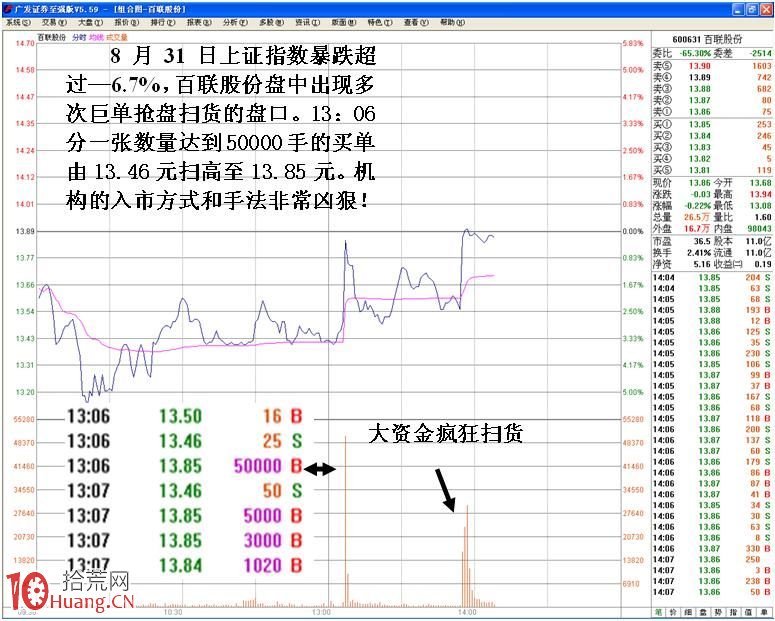The height and width of the screenshot is (621, 775).
Task: Open the 版面(B) menu
Action: [344, 23]
